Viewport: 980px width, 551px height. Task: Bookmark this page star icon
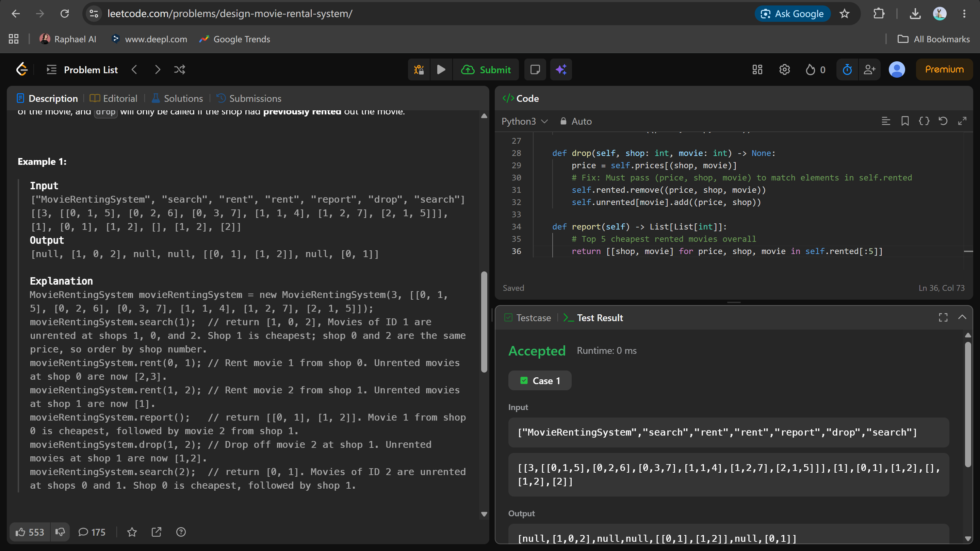(844, 14)
